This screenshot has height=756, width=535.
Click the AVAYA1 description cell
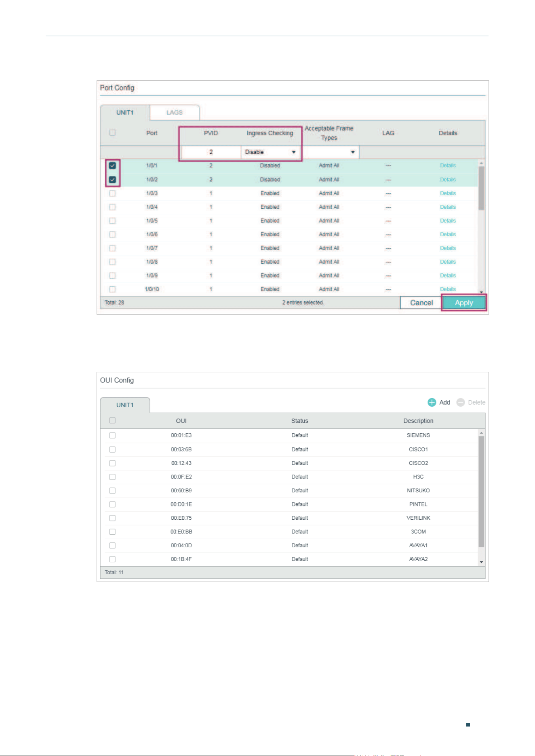point(418,546)
